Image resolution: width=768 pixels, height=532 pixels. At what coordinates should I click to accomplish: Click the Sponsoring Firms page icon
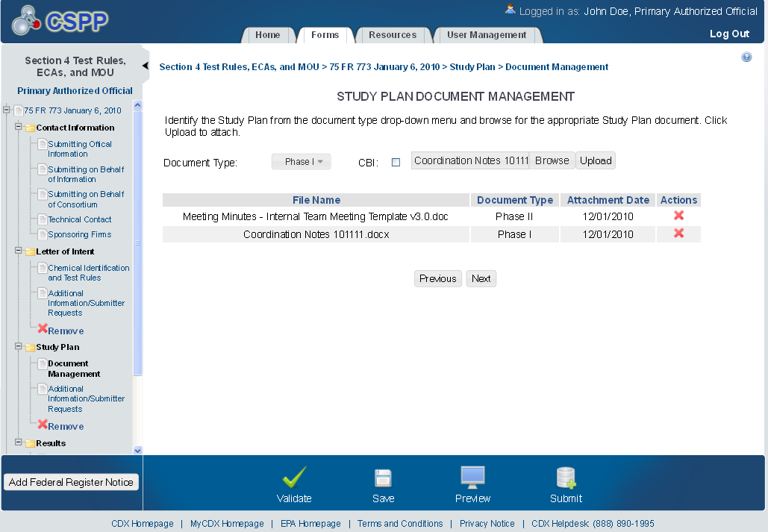(x=43, y=234)
